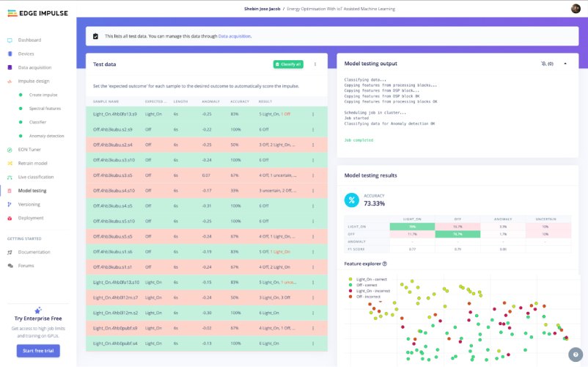The image size is (588, 367).
Task: Follow the Data acquisition link in banner
Action: 235,36
